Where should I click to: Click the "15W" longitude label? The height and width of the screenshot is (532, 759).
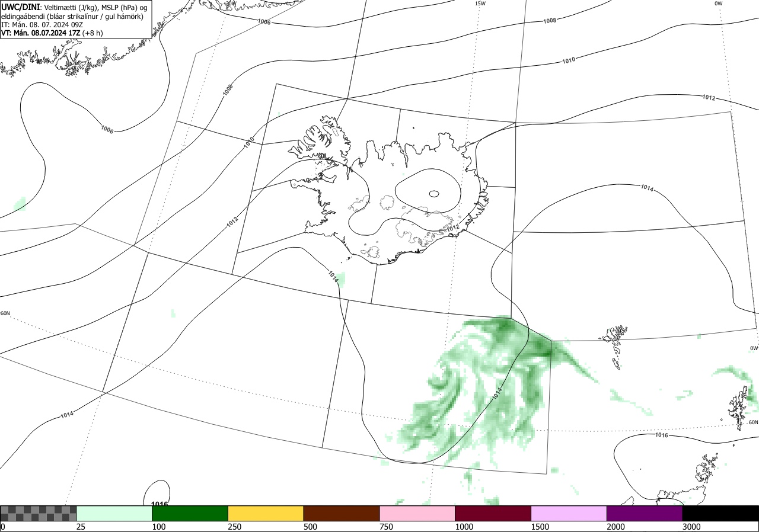(480, 4)
